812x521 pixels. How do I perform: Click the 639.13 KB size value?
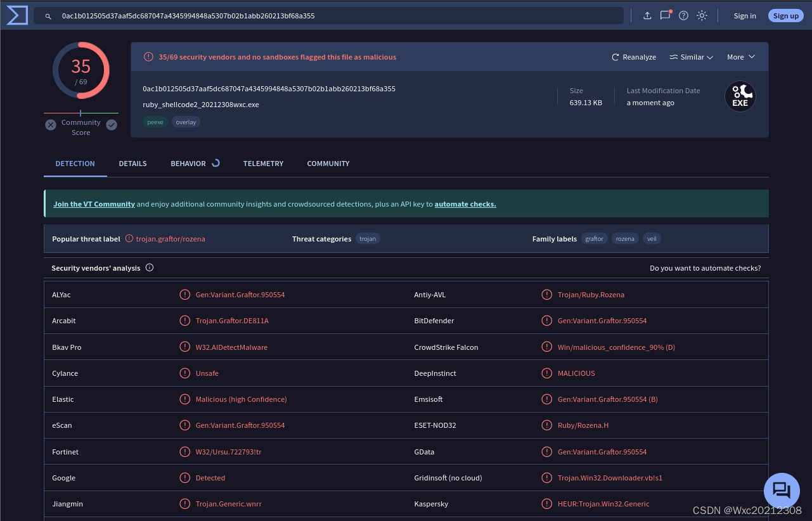point(586,103)
